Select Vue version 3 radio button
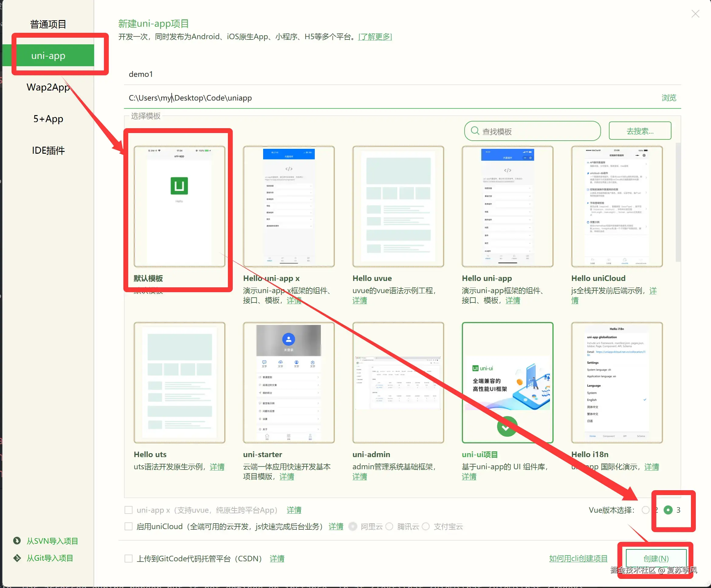This screenshot has width=711, height=588. coord(668,510)
